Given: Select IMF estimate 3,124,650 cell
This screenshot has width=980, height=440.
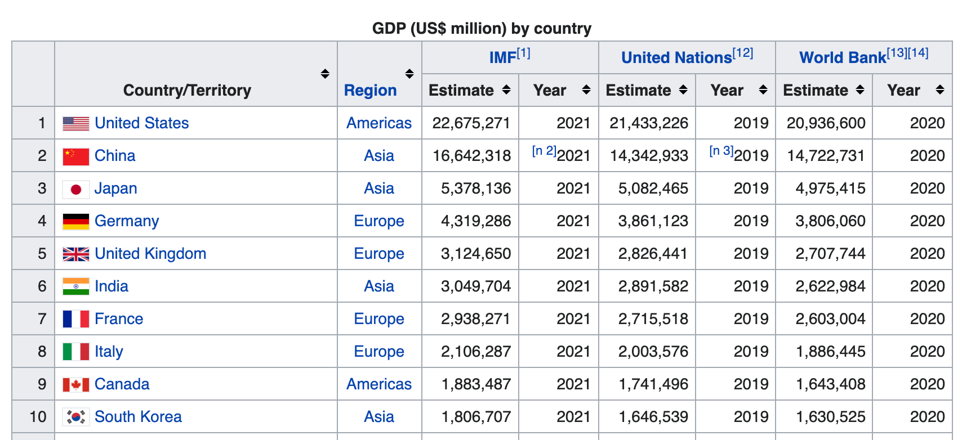Looking at the screenshot, I should [x=470, y=254].
